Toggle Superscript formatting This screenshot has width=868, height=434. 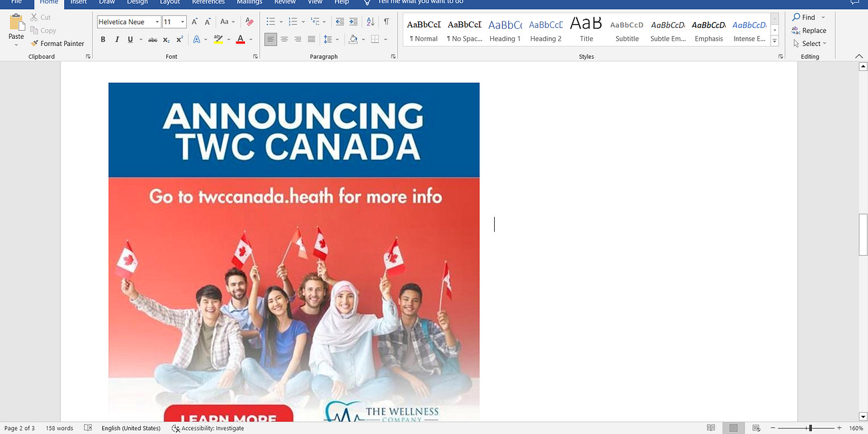tap(180, 39)
